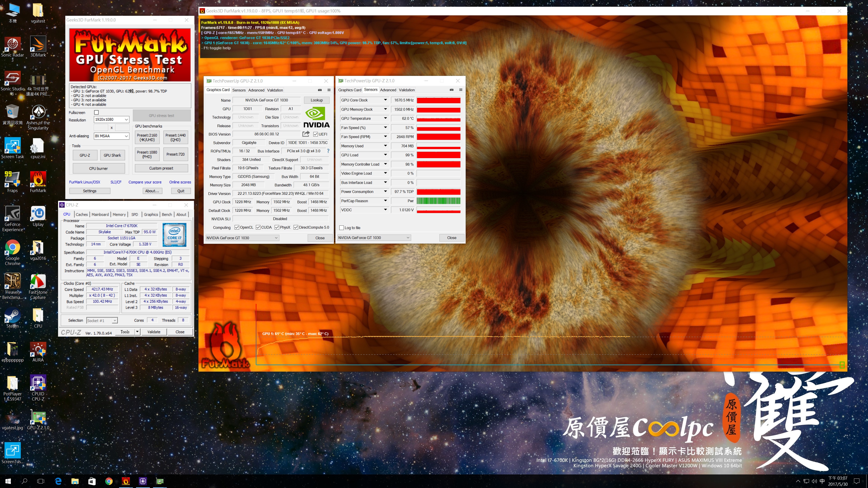Screen dimensions: 868x488
Task: Click GPU-Z screenshot camera icon in Graphics Card window
Action: [320, 90]
